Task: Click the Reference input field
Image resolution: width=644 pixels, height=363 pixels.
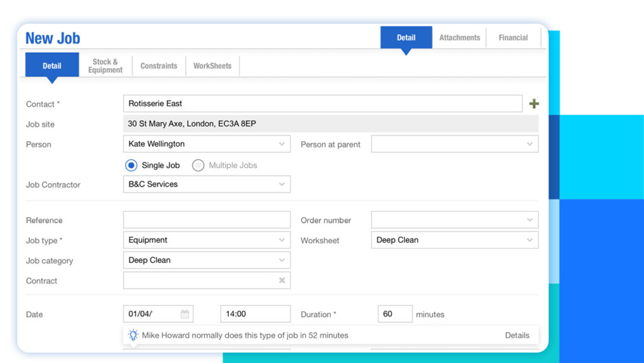Action: coord(206,220)
